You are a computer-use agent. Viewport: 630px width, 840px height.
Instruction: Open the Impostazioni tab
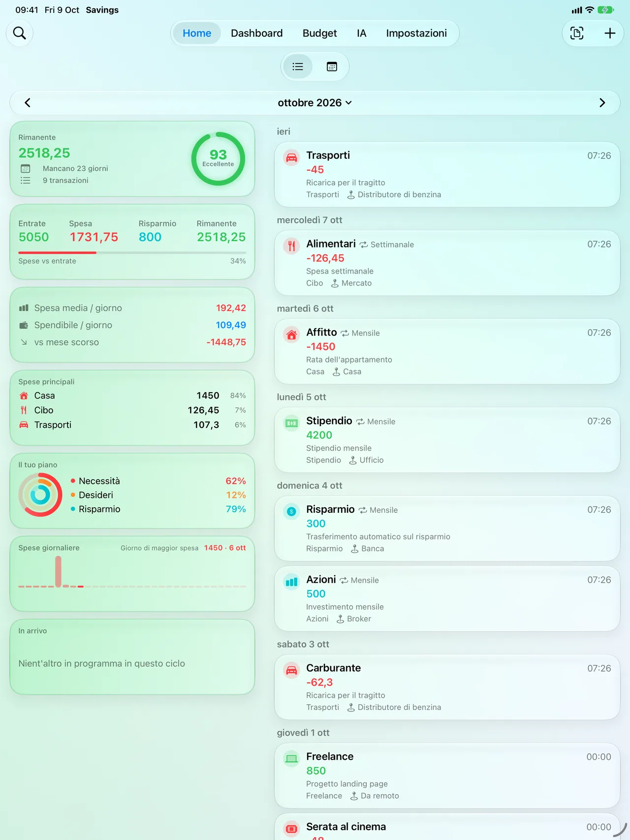pyautogui.click(x=416, y=33)
